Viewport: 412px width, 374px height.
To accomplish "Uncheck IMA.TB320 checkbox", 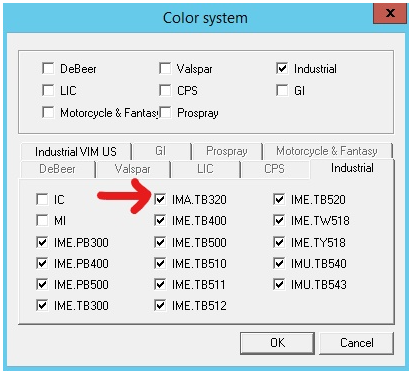I will click(x=160, y=199).
